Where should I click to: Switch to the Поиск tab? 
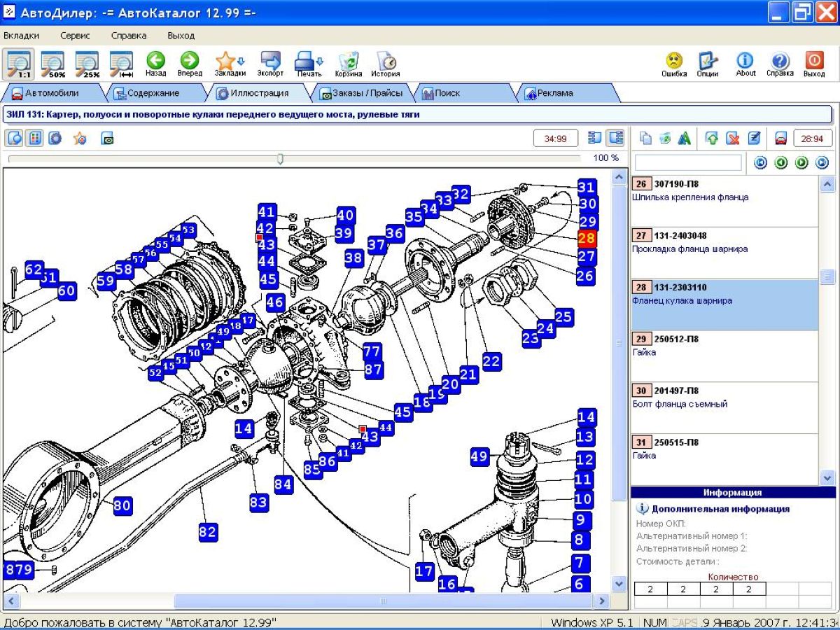tap(464, 93)
